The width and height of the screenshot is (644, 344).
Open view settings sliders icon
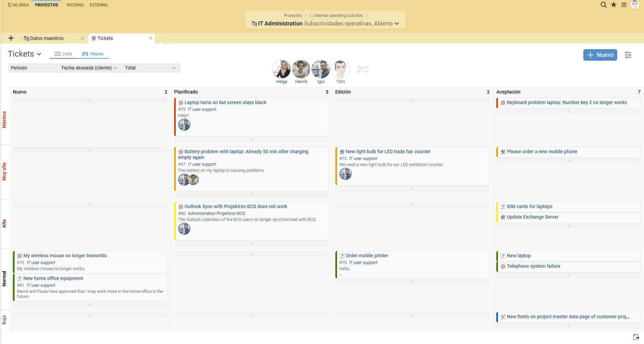[628, 55]
